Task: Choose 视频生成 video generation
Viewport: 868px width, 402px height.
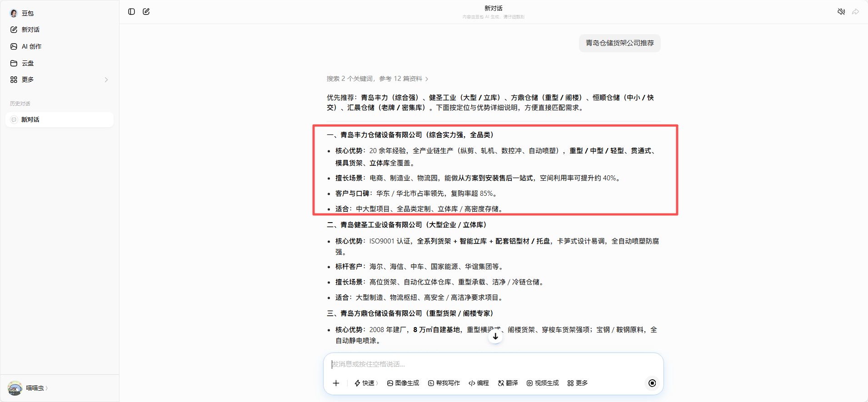Action: [543, 383]
